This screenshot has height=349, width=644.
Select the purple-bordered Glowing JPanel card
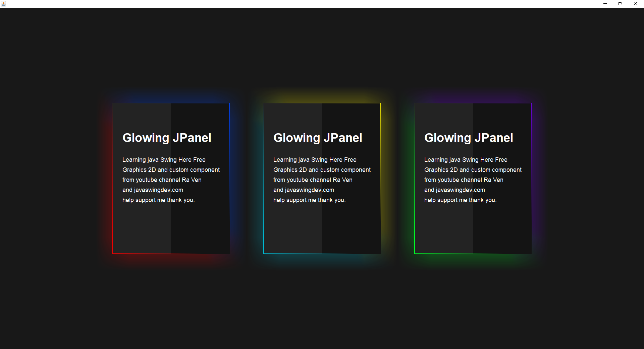point(473,178)
